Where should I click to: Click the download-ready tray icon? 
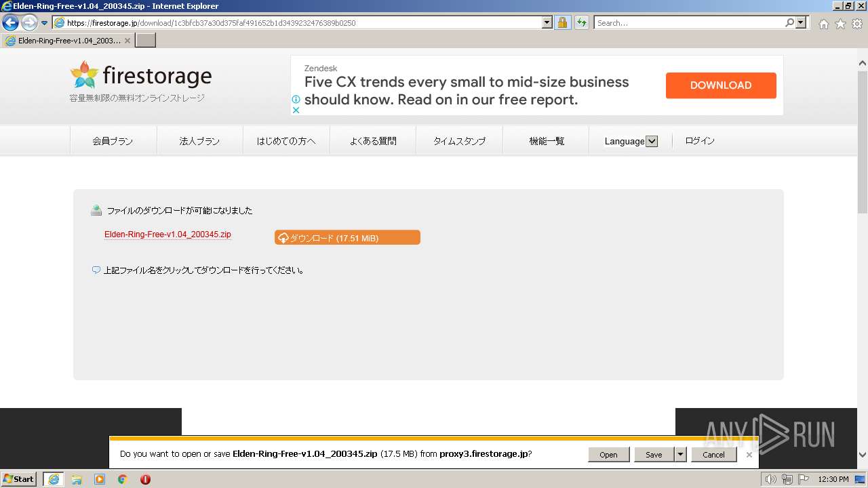tap(96, 210)
